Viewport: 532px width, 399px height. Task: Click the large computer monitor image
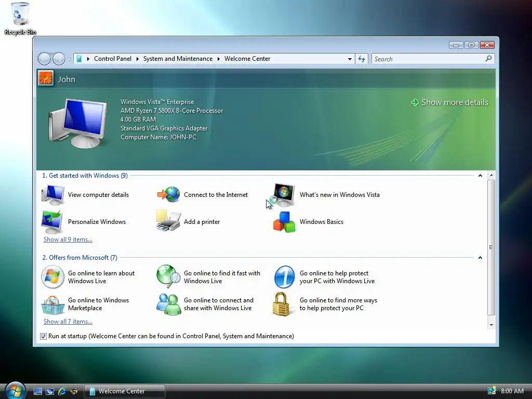78,123
